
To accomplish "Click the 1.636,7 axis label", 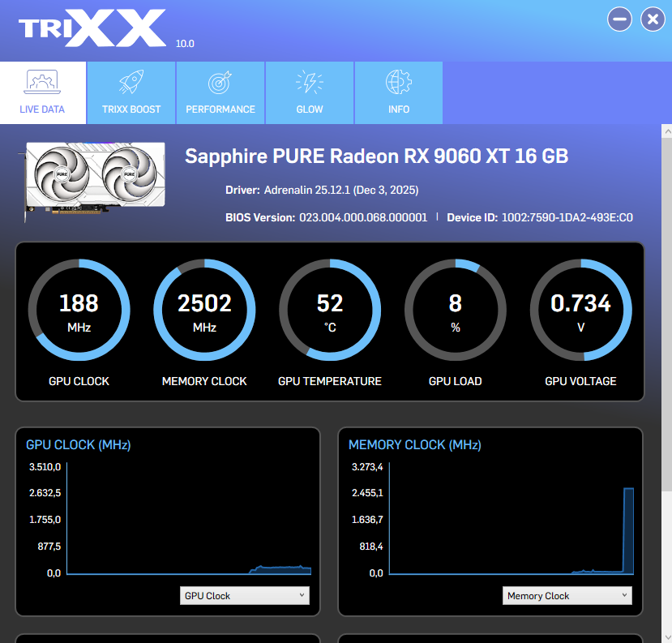I will click(367, 520).
